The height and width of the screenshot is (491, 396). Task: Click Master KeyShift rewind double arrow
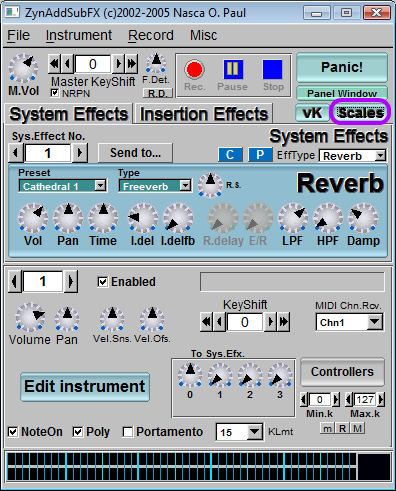click(x=54, y=63)
